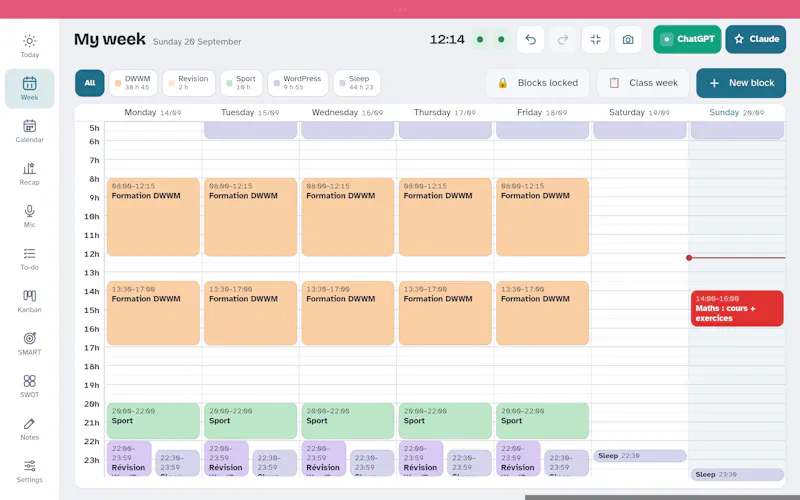Filter by DWWM category chip

click(133, 83)
